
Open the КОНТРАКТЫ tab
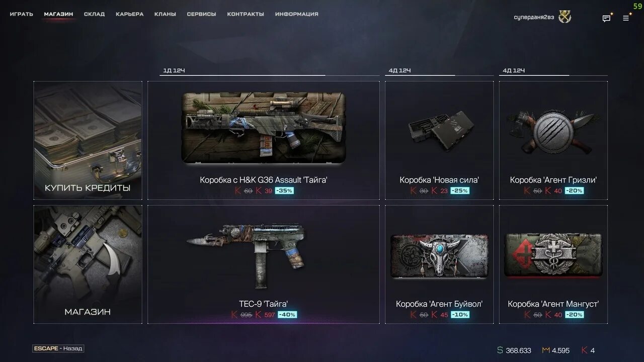pyautogui.click(x=246, y=14)
